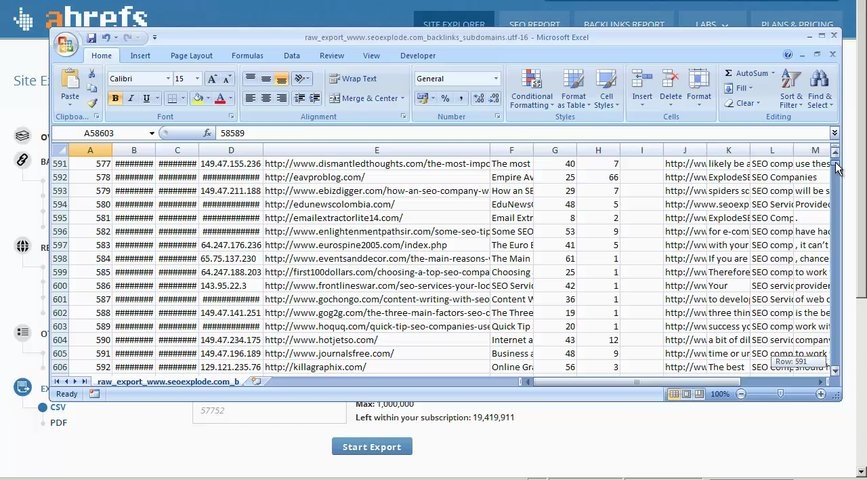
Task: Expand the AutoSum dropdown arrow
Action: (x=773, y=73)
